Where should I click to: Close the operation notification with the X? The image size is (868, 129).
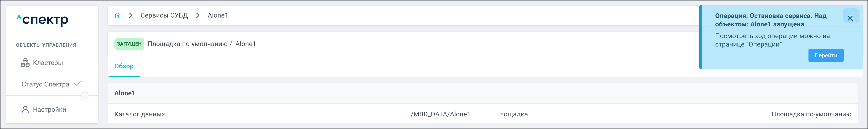tap(850, 18)
